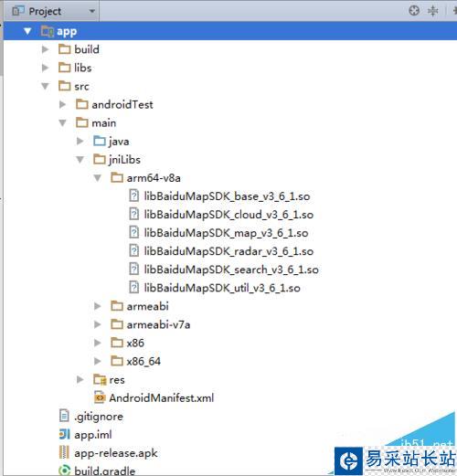
Task: Click the collapse all toolbar icon
Action: coord(432,11)
